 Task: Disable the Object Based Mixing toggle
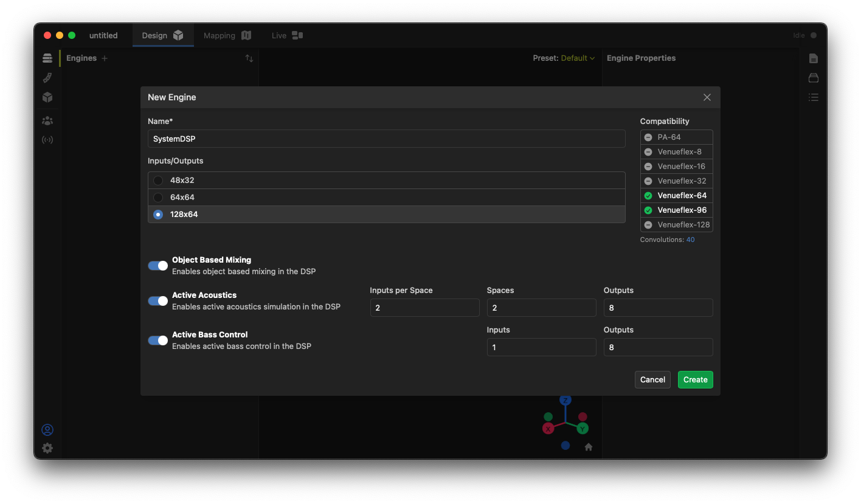(158, 266)
